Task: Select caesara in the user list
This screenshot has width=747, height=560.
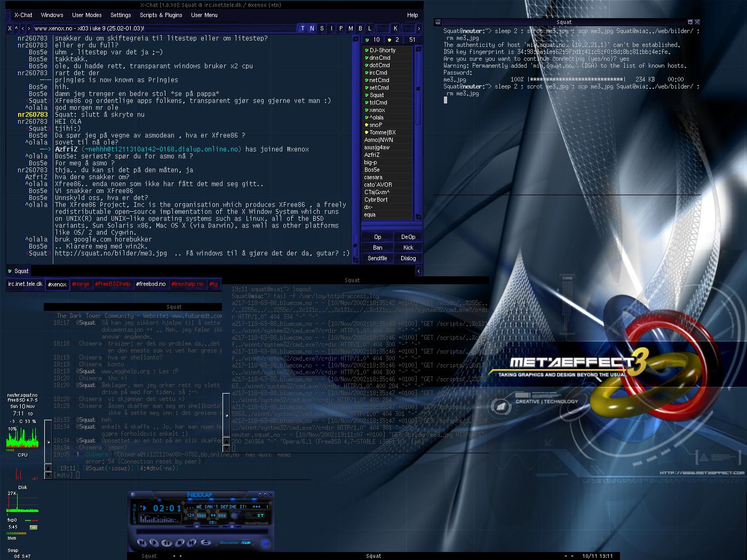Action: 387,177
